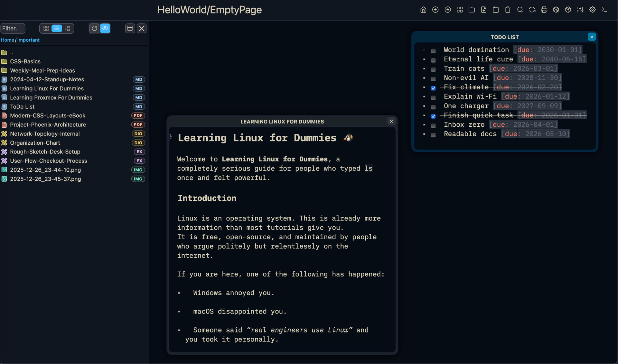Open the terminal prompt icon
The width and height of the screenshot is (618, 364).
click(604, 10)
